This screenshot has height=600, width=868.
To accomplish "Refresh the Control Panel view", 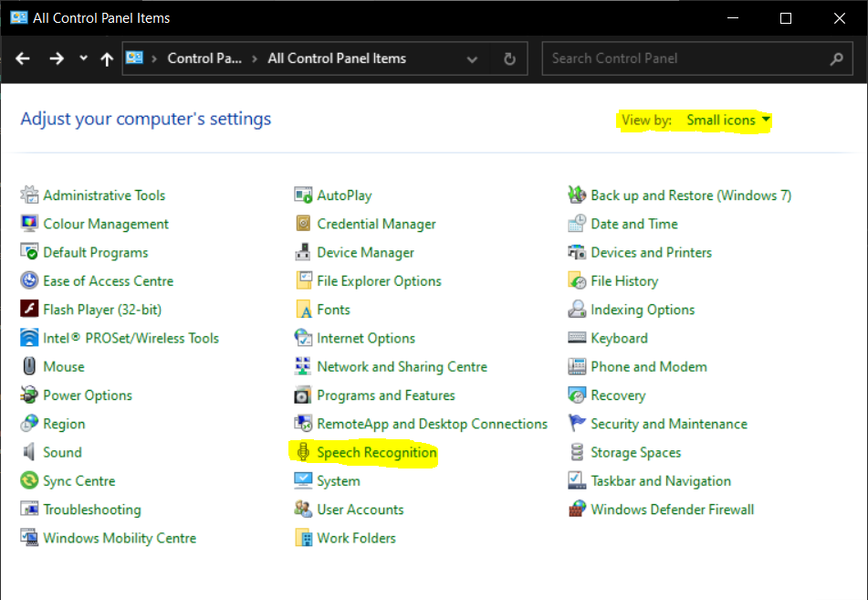I will pos(509,59).
